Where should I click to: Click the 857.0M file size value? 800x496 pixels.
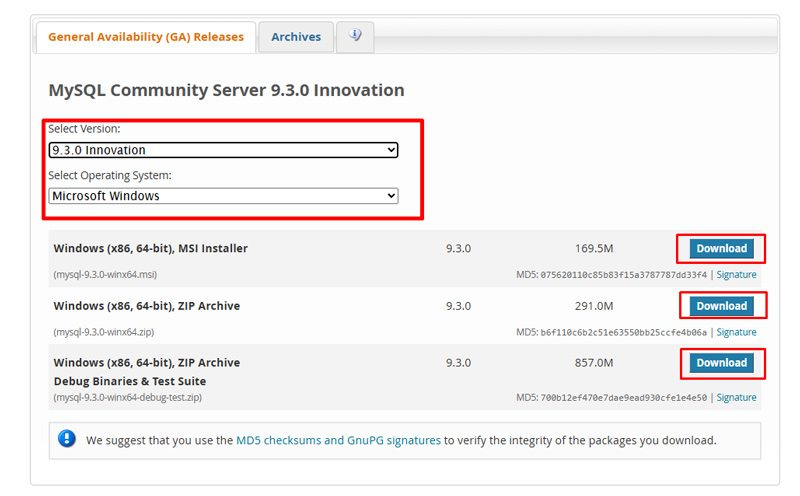(x=594, y=363)
